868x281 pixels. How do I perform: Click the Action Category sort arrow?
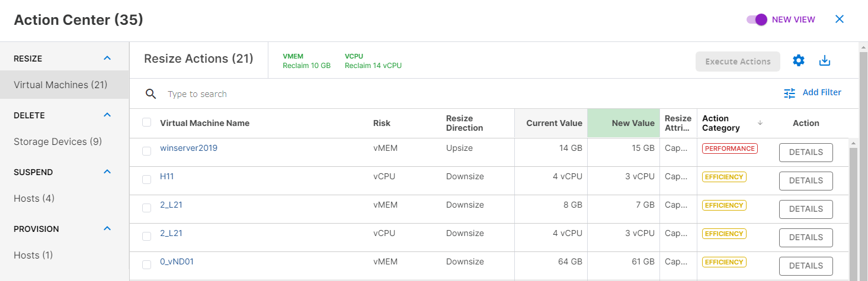coord(760,122)
